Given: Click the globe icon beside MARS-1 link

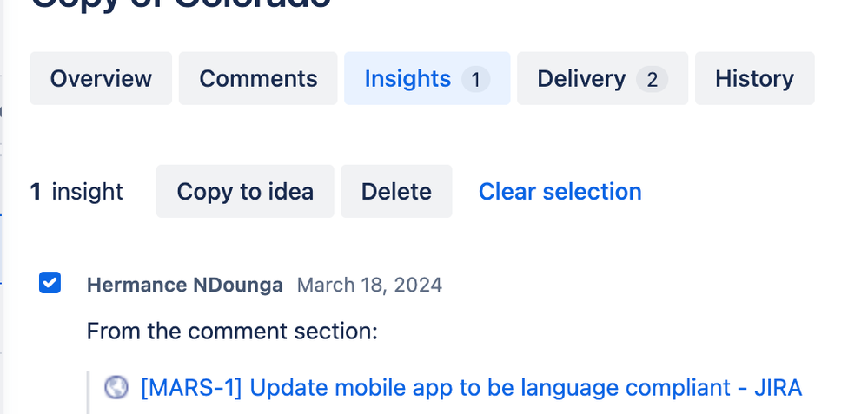Looking at the screenshot, I should 116,387.
